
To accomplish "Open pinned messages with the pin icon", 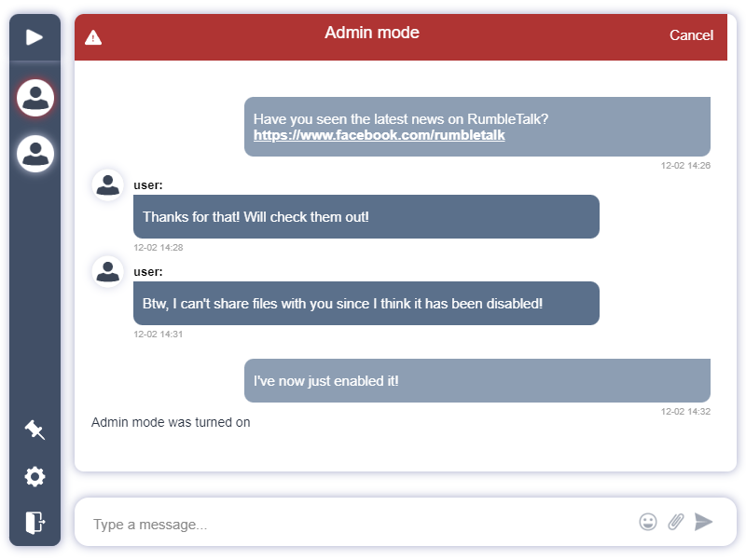I will point(35,430).
